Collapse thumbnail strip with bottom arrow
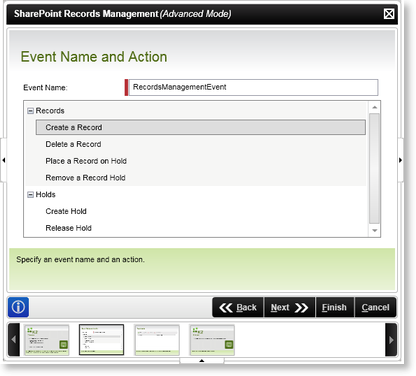The height and width of the screenshot is (376, 416). click(x=202, y=361)
